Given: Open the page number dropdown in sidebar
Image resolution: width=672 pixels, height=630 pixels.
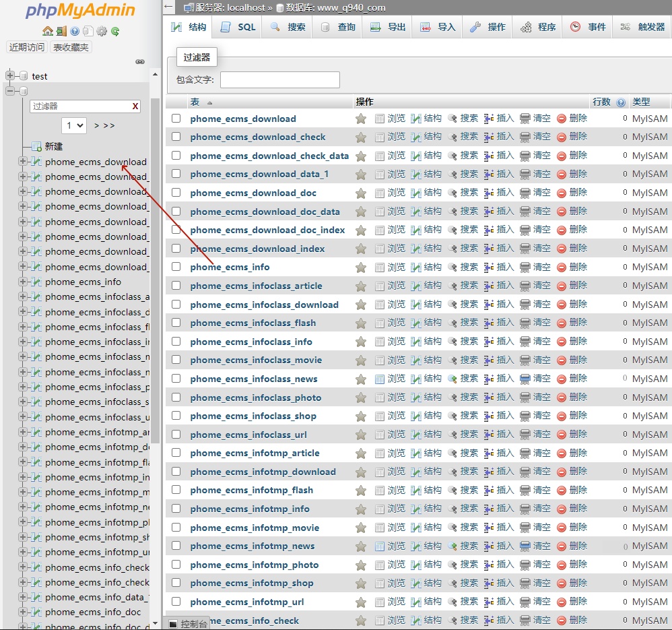Looking at the screenshot, I should 74,125.
